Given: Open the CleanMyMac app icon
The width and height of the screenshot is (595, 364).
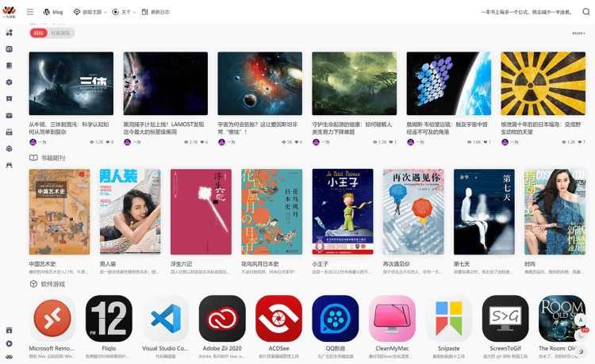Looking at the screenshot, I should tap(392, 319).
